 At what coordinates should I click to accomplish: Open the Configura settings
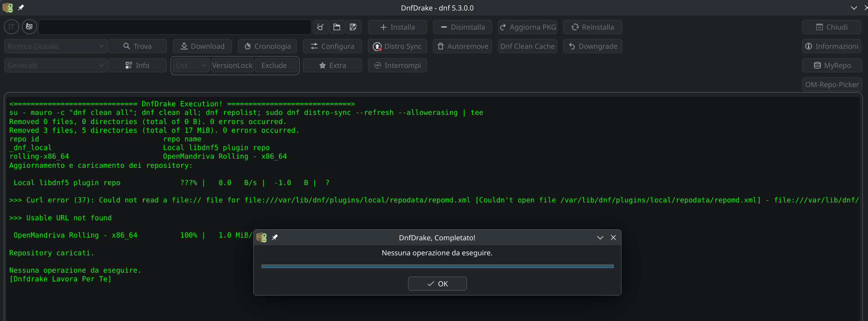pyautogui.click(x=332, y=46)
